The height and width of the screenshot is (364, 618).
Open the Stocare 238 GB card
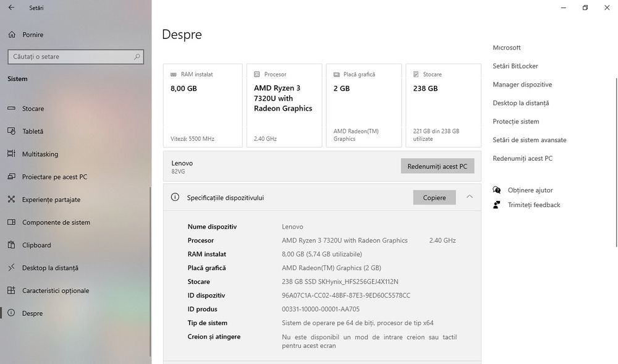443,106
